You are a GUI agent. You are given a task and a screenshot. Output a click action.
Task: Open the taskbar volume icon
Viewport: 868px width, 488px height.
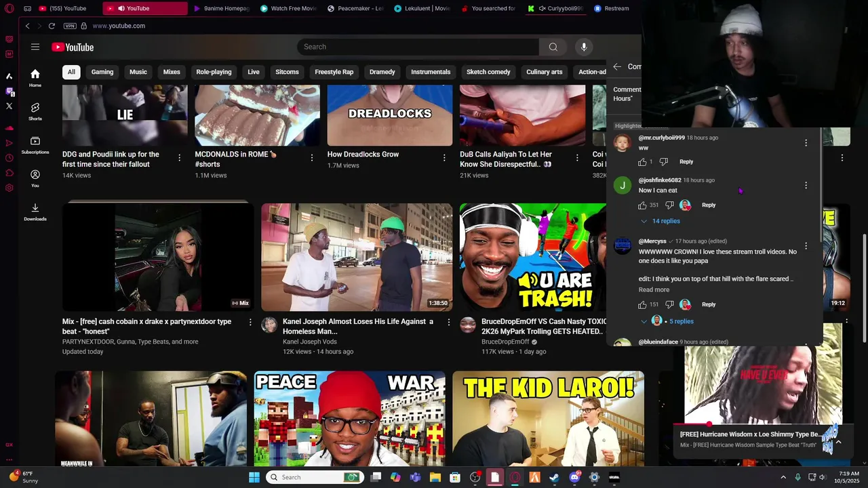pyautogui.click(x=823, y=477)
